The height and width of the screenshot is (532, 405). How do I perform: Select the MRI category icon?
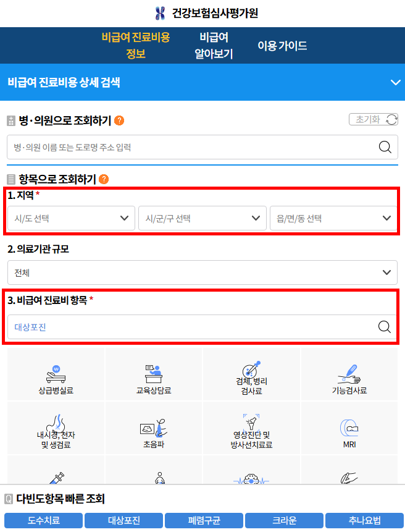click(349, 428)
